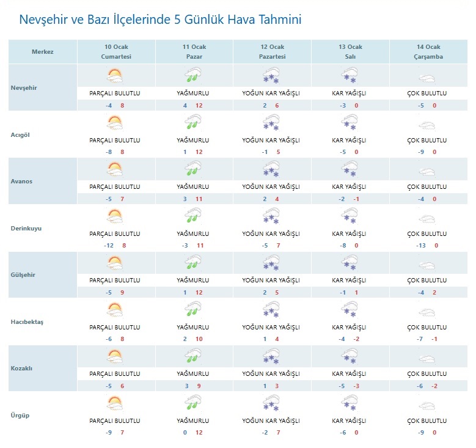Click the Kozaklı district row label
The image size is (476, 448).
tap(23, 369)
